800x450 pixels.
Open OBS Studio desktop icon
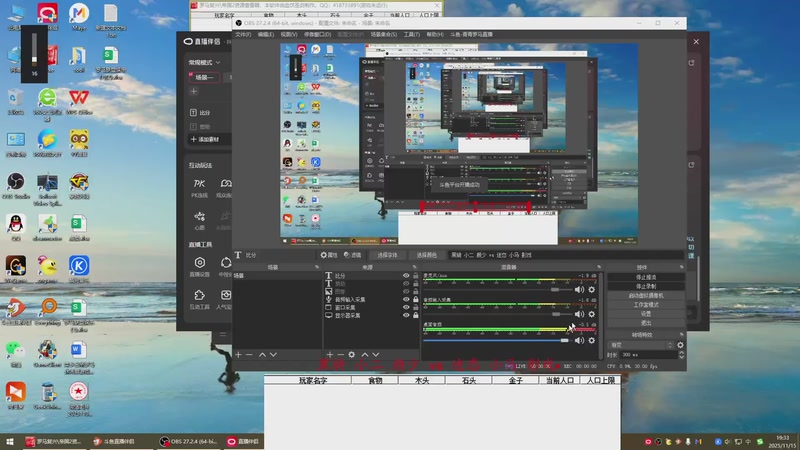[16, 186]
